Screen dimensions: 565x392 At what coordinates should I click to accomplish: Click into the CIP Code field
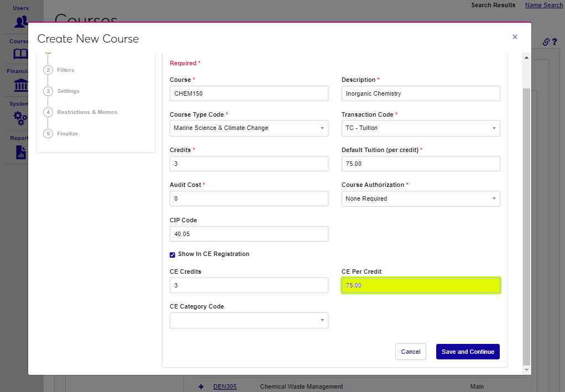(249, 234)
